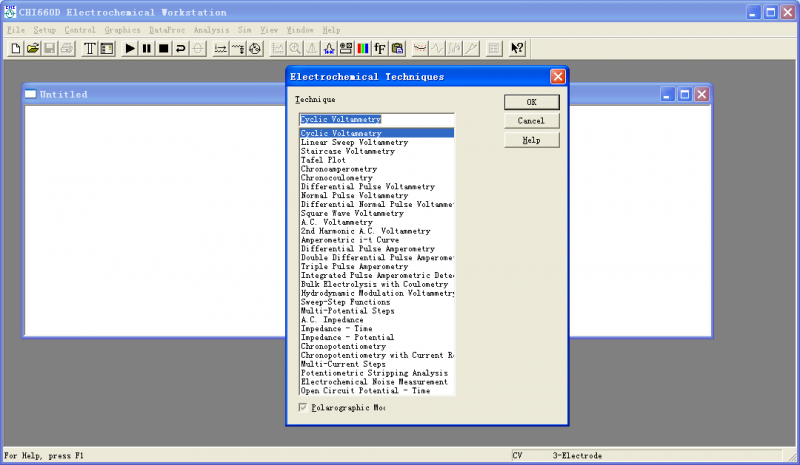Screen dimensions: 800x465
Task: Select A.C. Impedance technique
Action: 377,320
